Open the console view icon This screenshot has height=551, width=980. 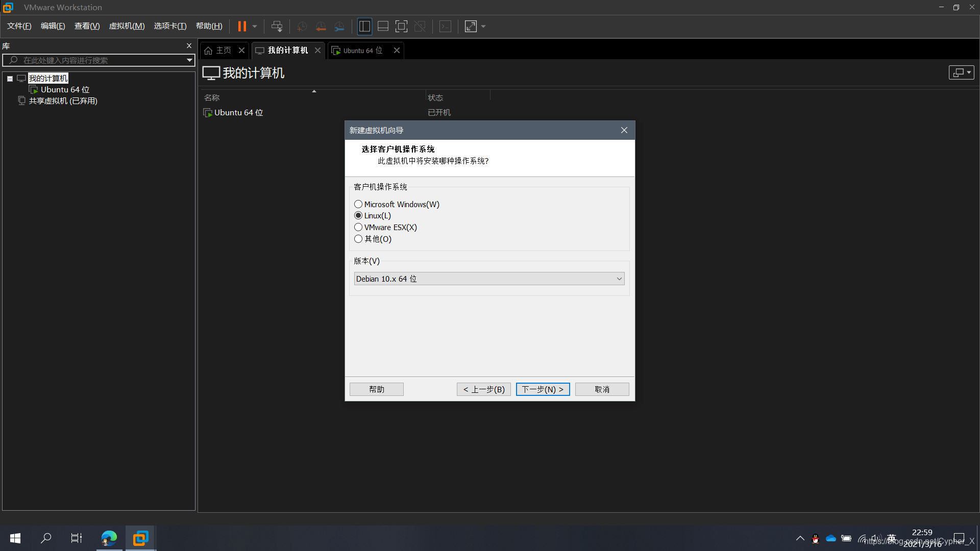pyautogui.click(x=445, y=26)
